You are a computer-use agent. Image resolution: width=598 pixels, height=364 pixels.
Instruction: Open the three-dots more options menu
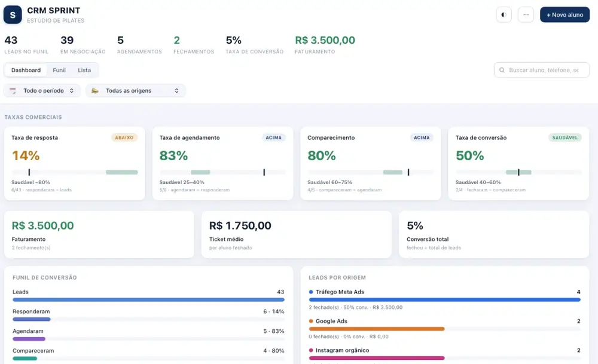[526, 15]
